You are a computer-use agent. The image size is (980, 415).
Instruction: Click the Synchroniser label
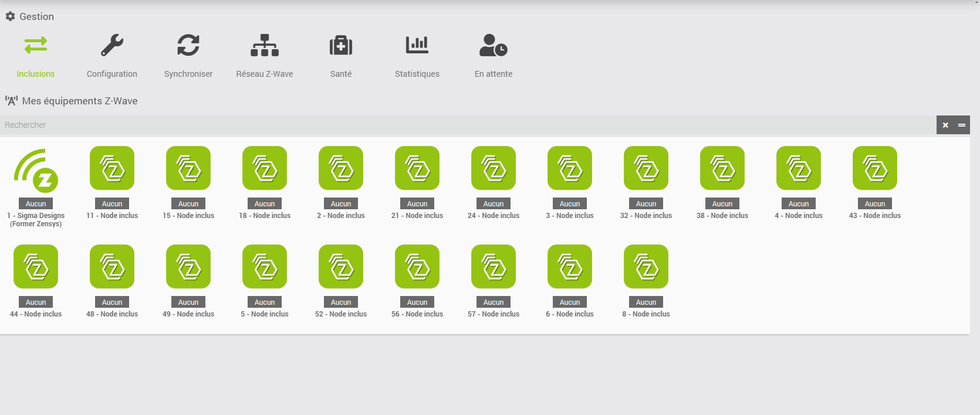[x=188, y=74]
